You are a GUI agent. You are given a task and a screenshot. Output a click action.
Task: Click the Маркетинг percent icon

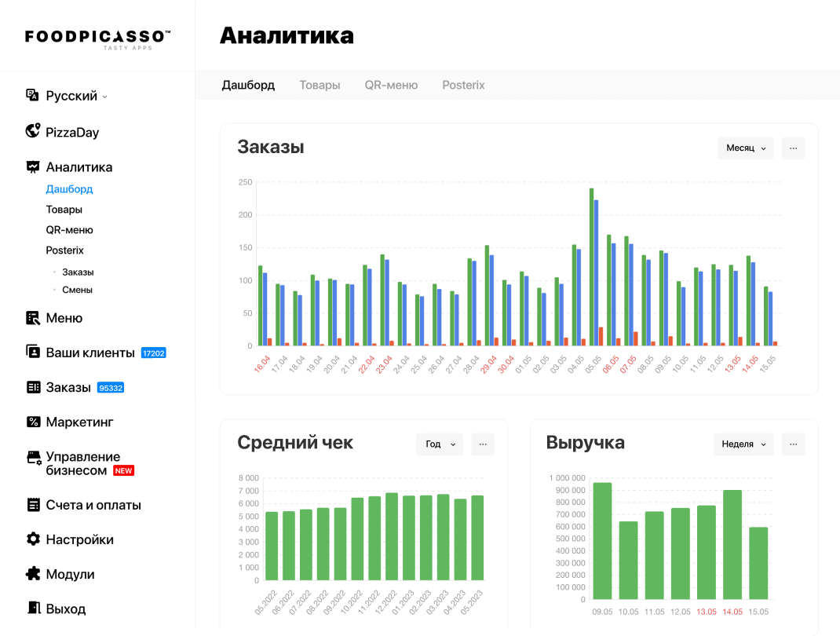[x=32, y=422]
